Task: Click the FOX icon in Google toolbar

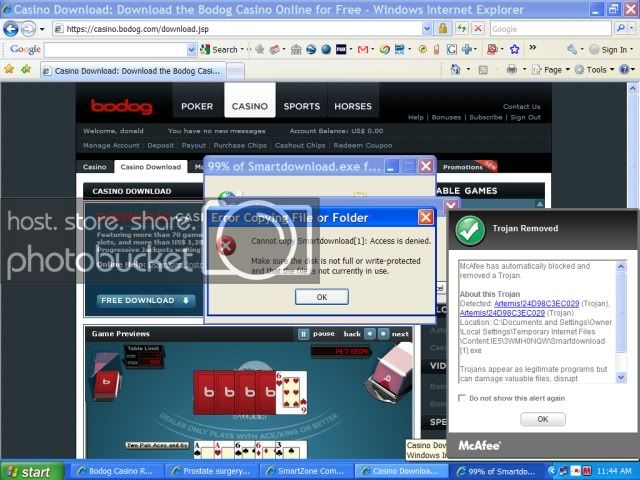Action: point(341,50)
